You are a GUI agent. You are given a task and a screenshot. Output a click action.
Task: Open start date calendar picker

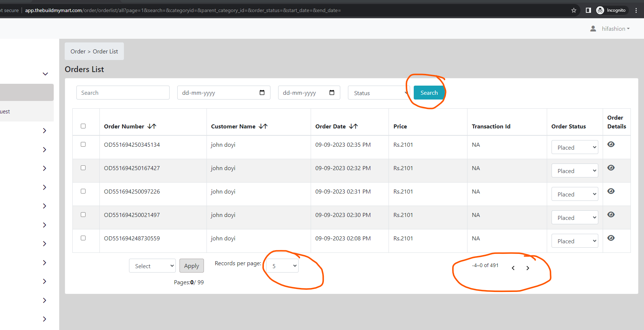point(262,93)
